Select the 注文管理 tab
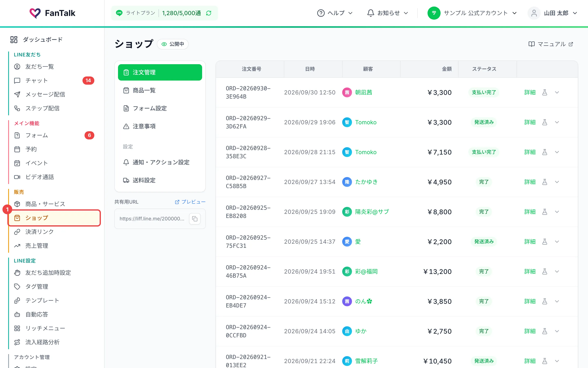This screenshot has width=588, height=368. [160, 73]
